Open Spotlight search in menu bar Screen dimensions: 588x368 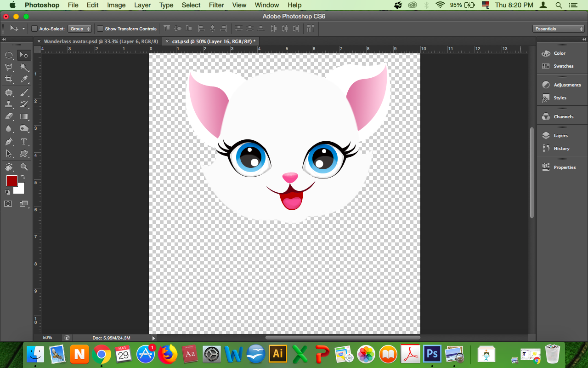[x=559, y=5]
